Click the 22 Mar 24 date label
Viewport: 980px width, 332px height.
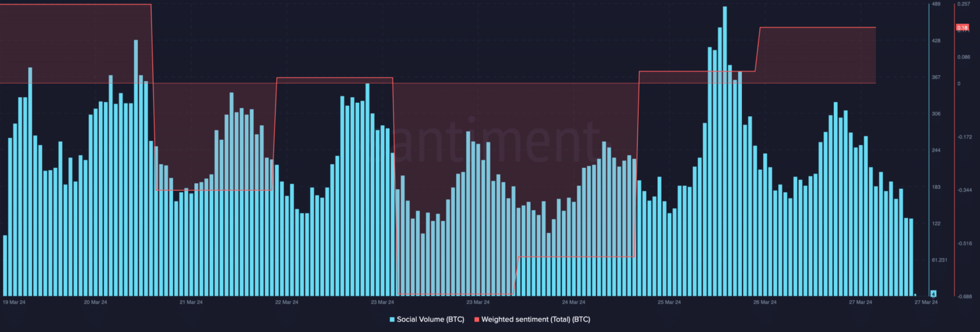coord(286,302)
